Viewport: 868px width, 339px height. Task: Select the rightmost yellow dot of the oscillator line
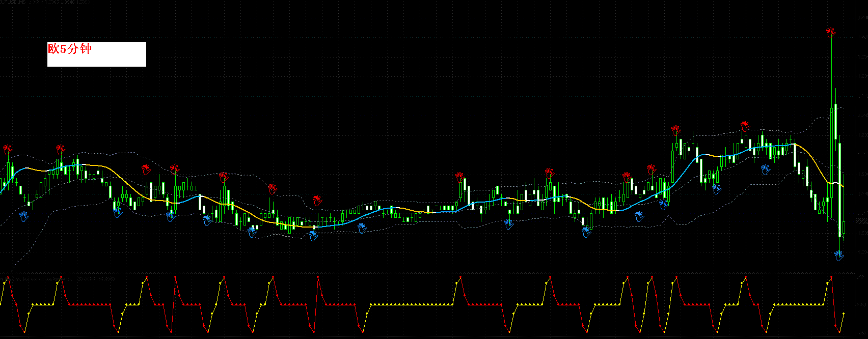click(844, 314)
